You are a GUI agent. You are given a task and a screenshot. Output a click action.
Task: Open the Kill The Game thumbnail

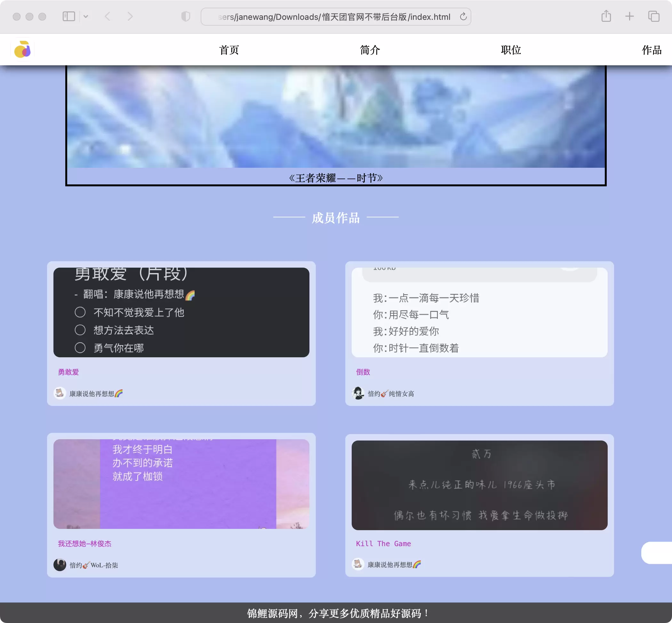(x=479, y=485)
